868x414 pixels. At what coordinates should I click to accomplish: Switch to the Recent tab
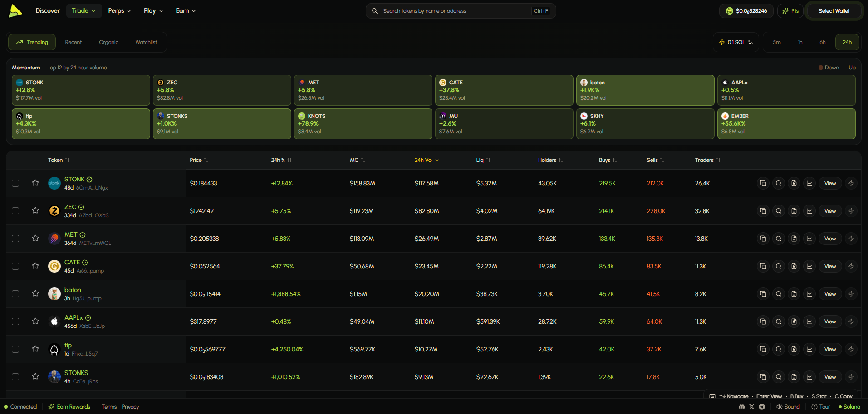point(74,42)
